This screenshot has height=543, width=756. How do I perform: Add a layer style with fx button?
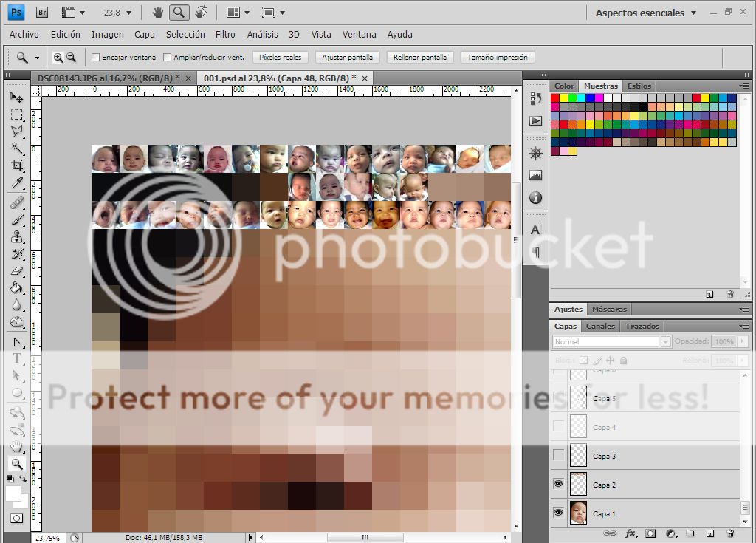pos(630,533)
